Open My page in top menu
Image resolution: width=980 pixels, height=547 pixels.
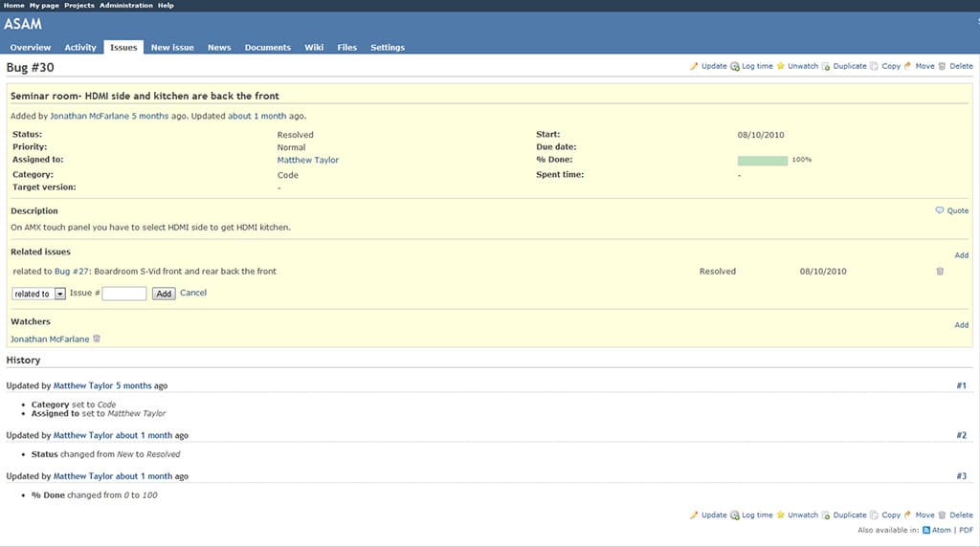[44, 5]
